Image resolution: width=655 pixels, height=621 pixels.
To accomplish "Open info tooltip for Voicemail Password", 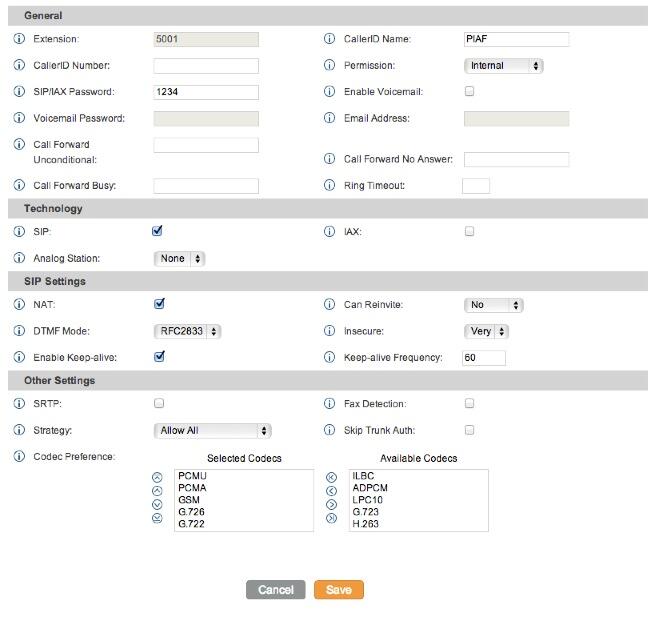I will tap(19, 118).
